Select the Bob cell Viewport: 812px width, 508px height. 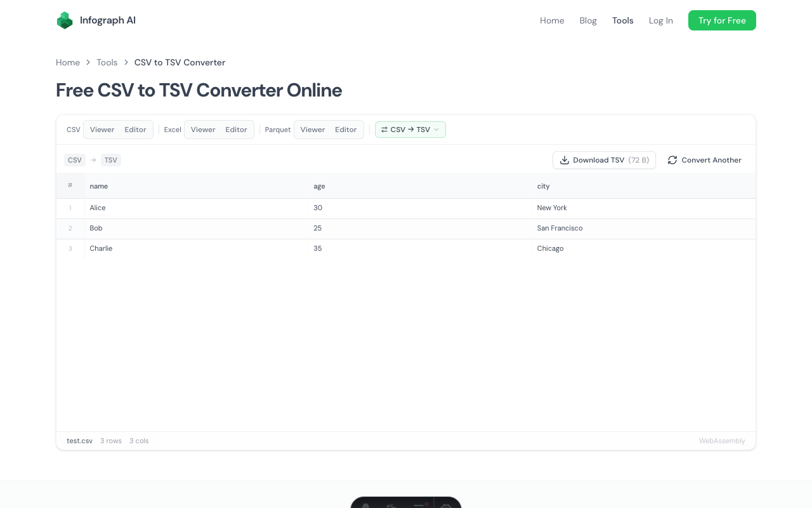[x=196, y=228]
